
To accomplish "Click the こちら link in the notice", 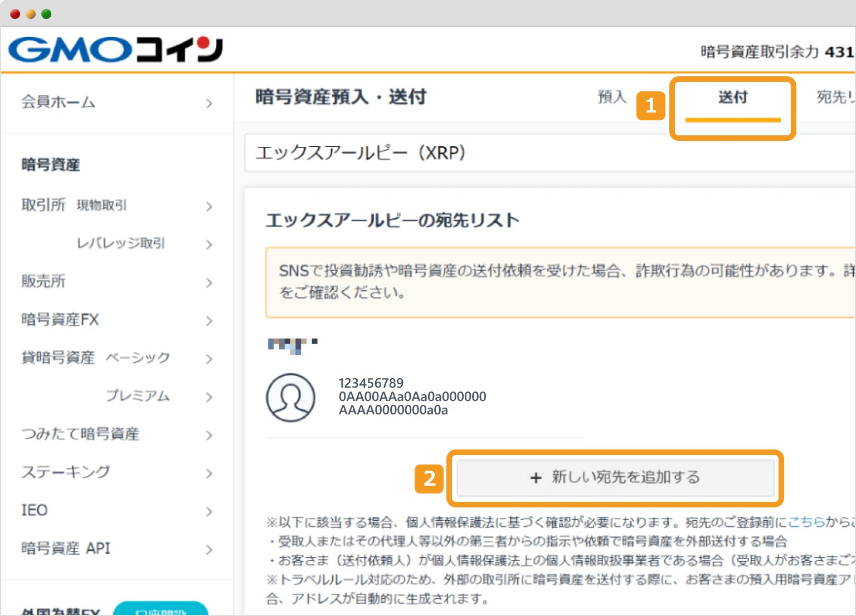I will click(806, 522).
